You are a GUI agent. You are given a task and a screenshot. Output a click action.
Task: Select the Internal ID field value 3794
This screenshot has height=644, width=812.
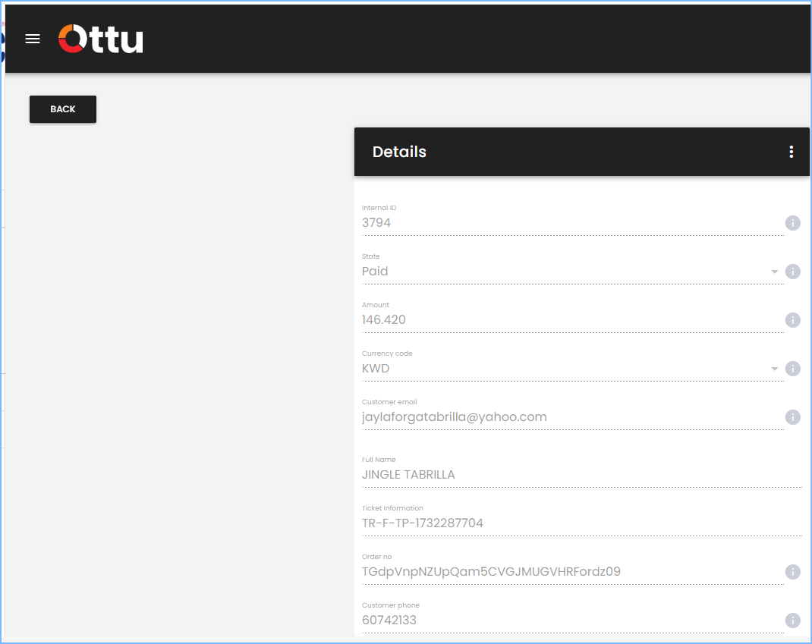(572, 223)
